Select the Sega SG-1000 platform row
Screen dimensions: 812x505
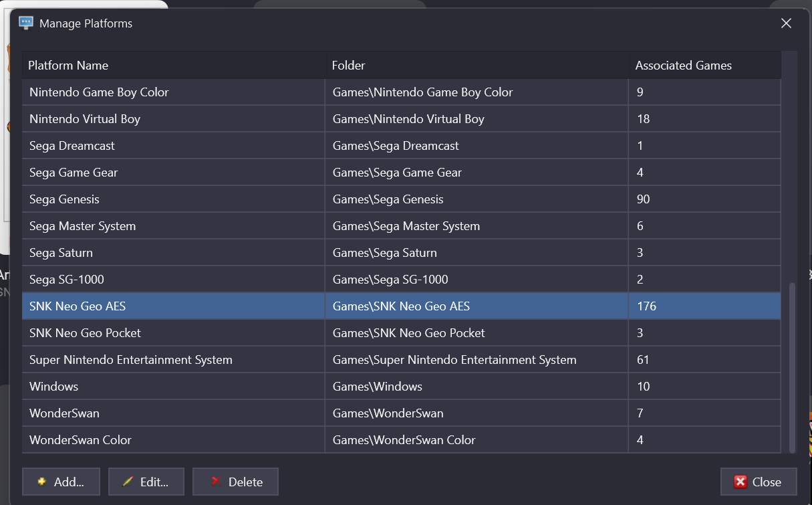(x=402, y=280)
